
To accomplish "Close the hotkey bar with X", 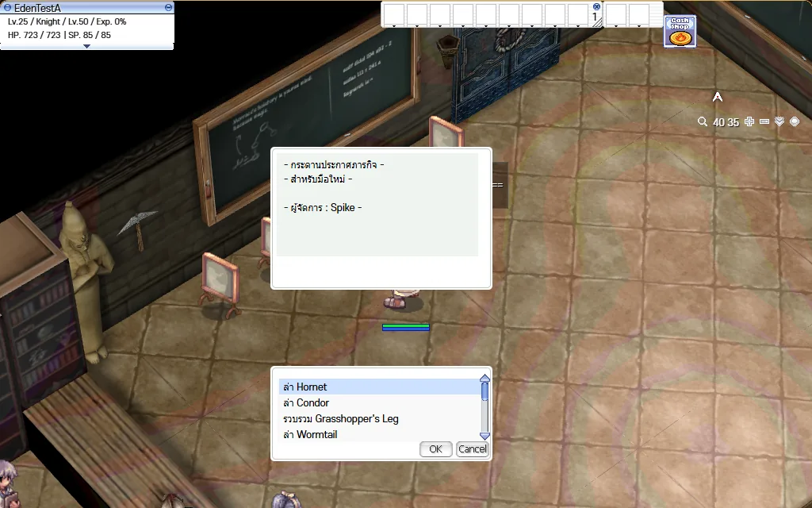I will pos(596,6).
